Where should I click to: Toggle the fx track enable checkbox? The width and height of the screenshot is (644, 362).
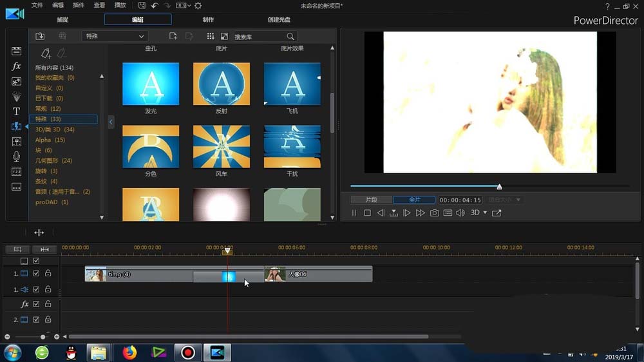36,304
